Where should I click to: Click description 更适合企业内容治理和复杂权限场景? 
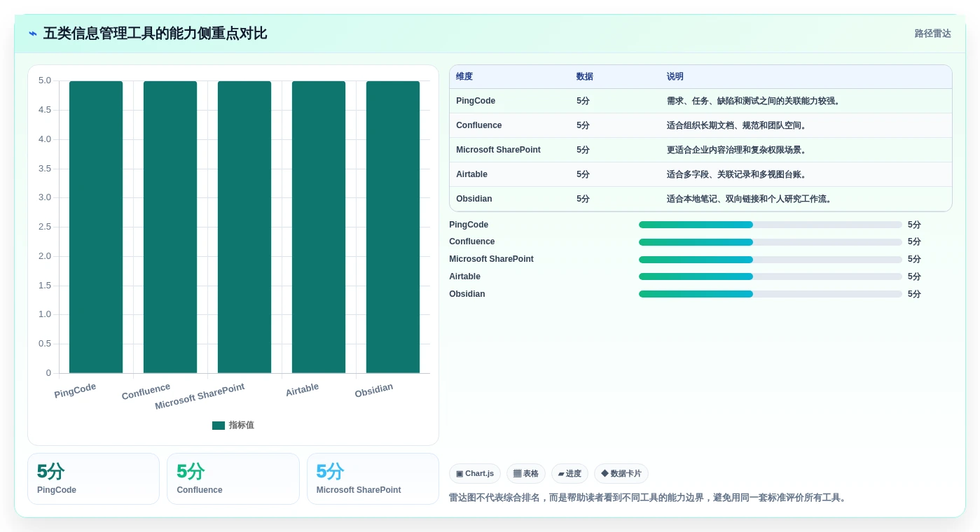click(738, 150)
